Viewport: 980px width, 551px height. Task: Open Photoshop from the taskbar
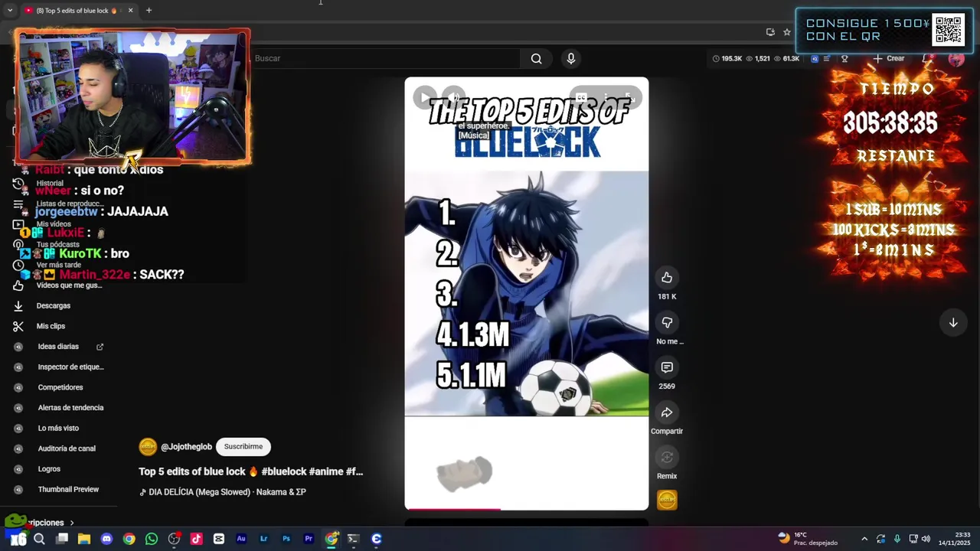286,539
